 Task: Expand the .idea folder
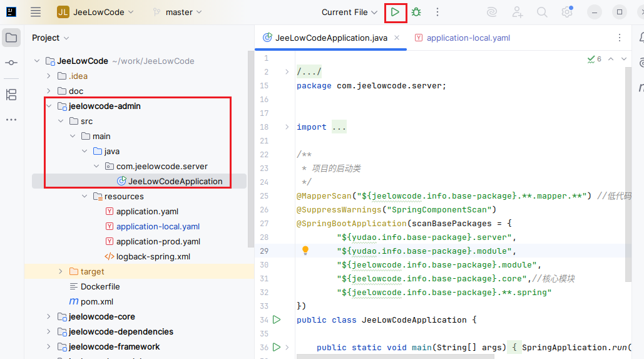[x=49, y=76]
